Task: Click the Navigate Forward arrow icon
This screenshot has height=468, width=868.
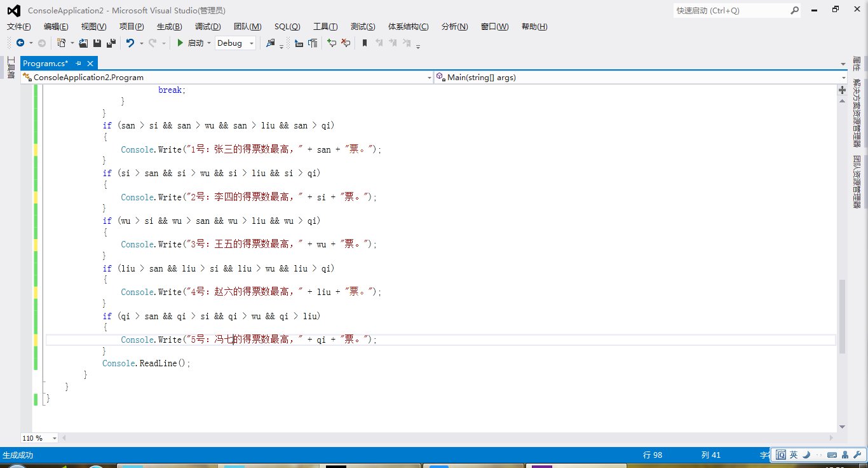Action: click(42, 43)
